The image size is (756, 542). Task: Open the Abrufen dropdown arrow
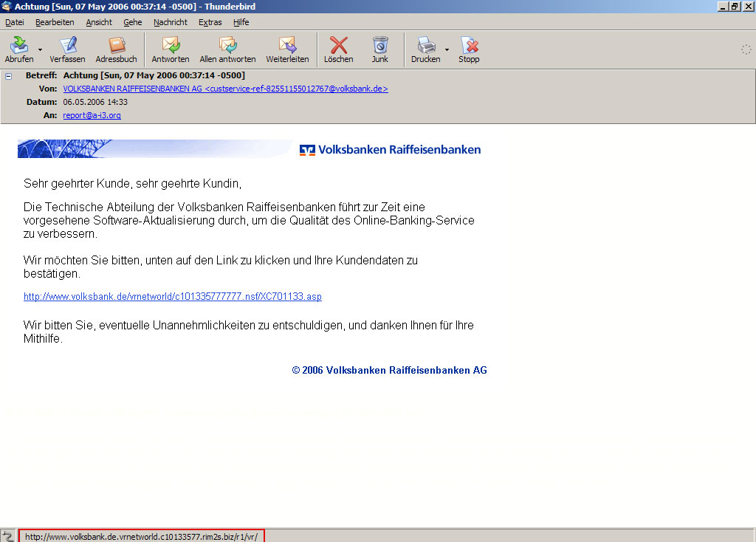40,49
